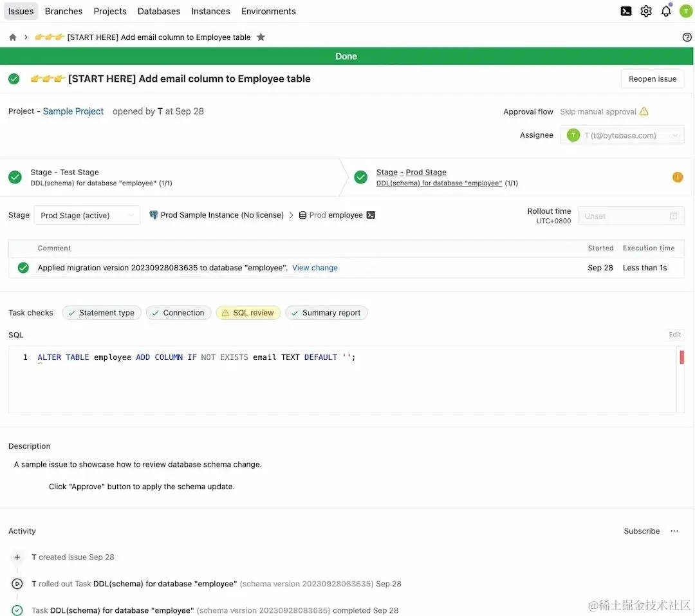
Task: Click the Approval flow warning triangle icon
Action: point(644,111)
